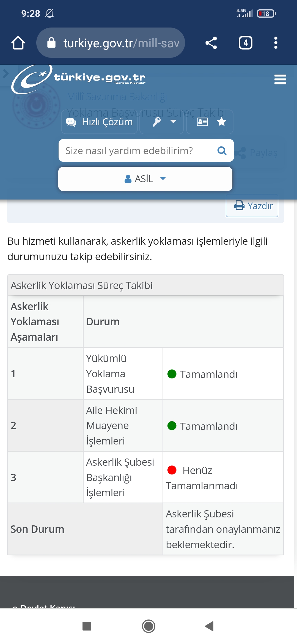Viewport: 297px width, 644px height.
Task: Click the favorites star icon
Action: [x=222, y=122]
